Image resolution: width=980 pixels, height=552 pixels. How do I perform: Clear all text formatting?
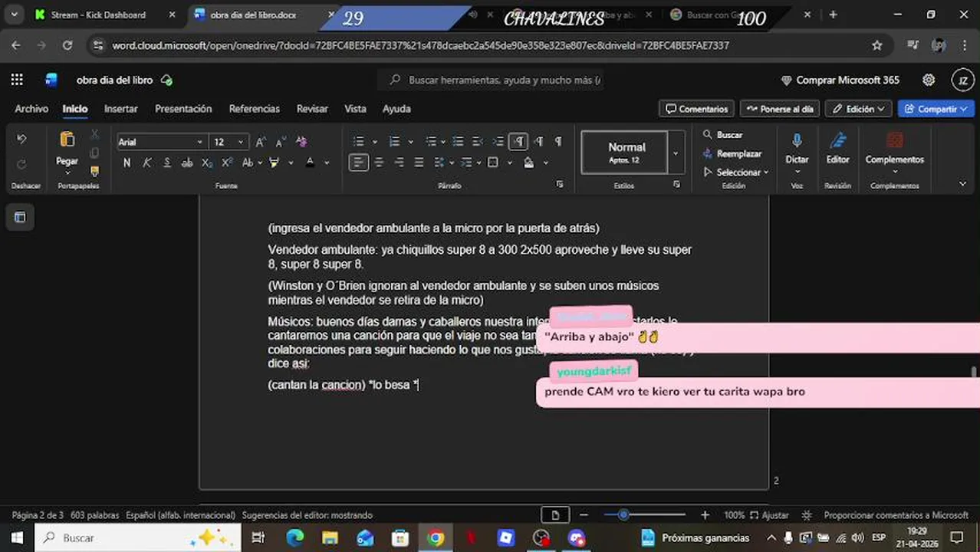pos(301,142)
